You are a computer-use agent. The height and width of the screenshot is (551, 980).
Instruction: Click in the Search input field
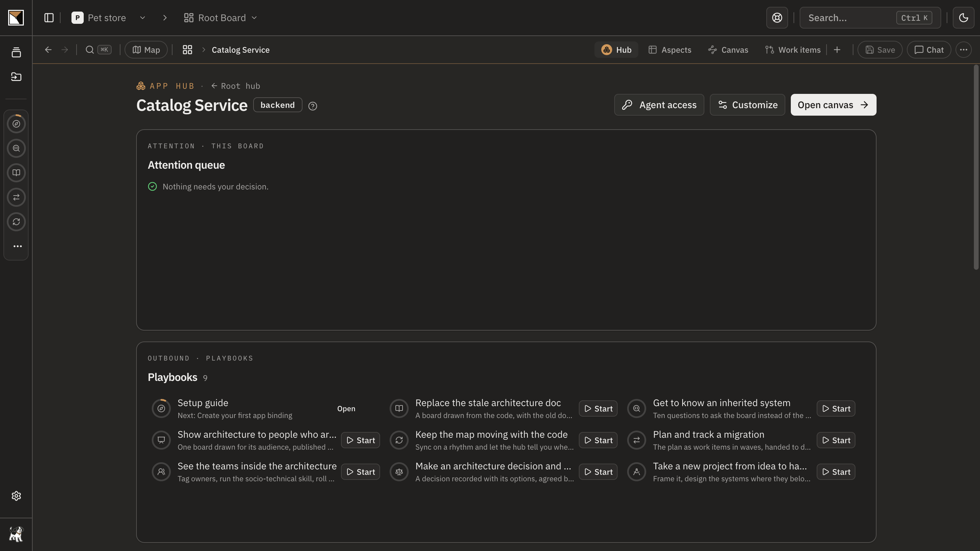[870, 18]
